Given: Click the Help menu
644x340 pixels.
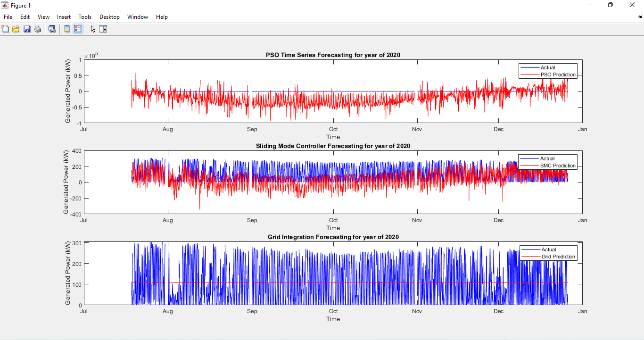Looking at the screenshot, I should pos(162,17).
